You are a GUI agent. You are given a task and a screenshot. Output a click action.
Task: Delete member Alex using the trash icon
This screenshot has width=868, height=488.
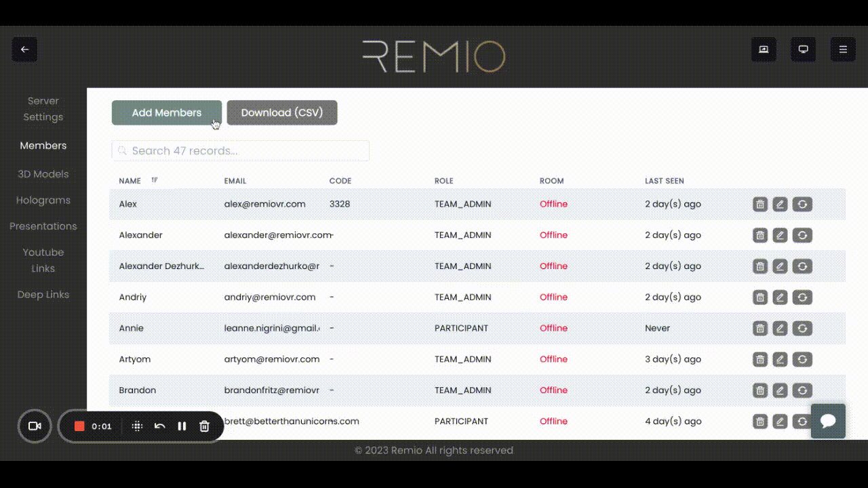[759, 204]
